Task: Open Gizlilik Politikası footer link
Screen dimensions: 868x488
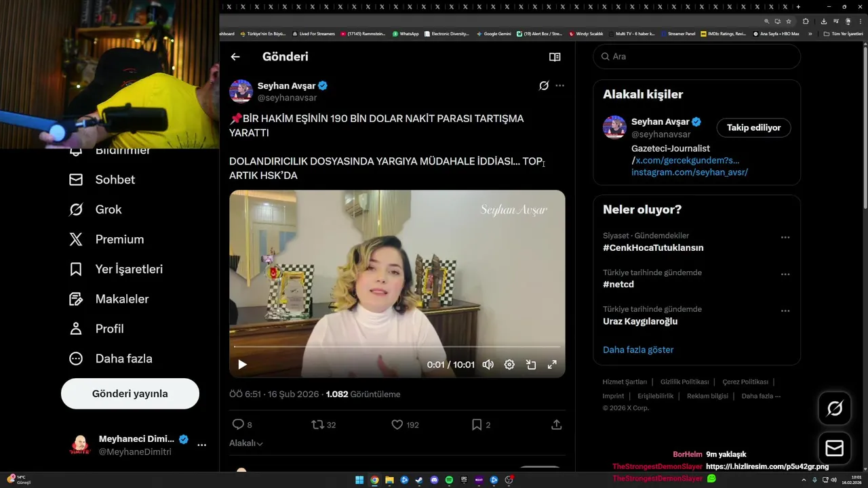Action: point(684,382)
